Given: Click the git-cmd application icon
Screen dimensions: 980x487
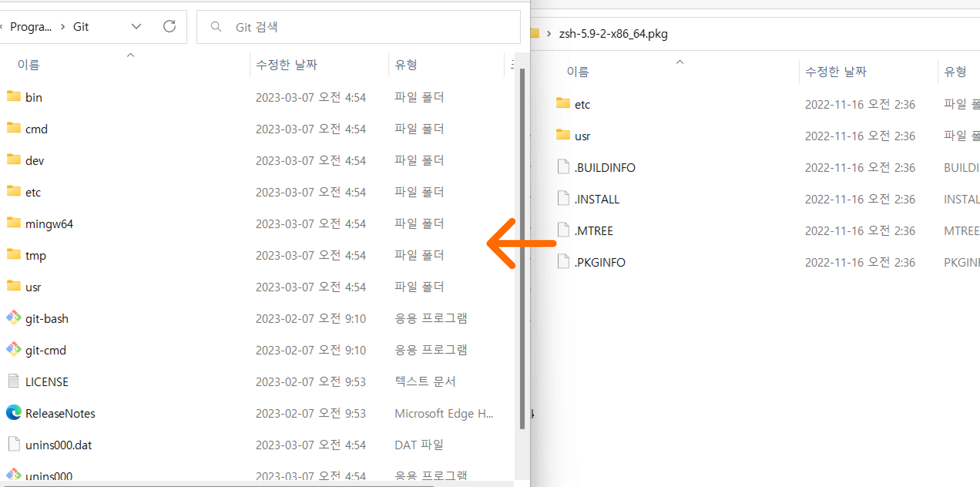Looking at the screenshot, I should click(13, 349).
